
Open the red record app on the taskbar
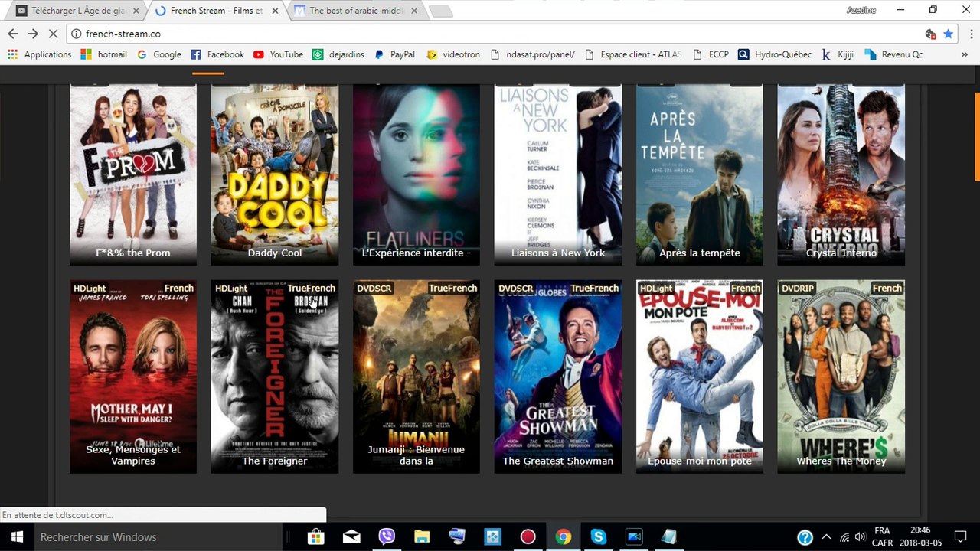(528, 536)
